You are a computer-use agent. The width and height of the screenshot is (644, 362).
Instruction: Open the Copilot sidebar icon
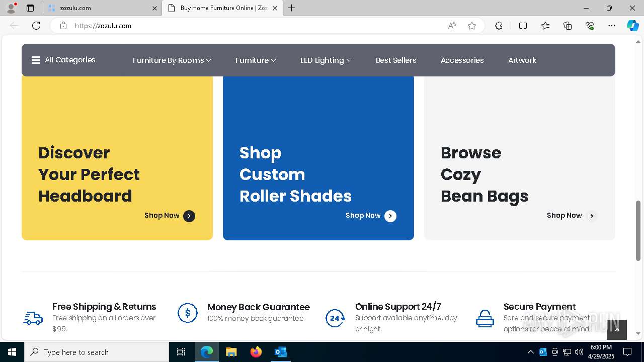click(x=632, y=26)
